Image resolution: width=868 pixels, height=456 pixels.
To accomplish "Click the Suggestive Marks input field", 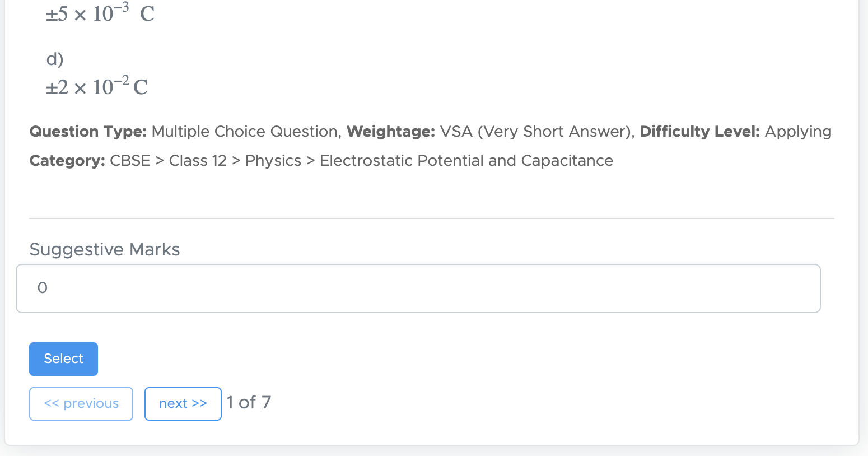I will pos(418,289).
